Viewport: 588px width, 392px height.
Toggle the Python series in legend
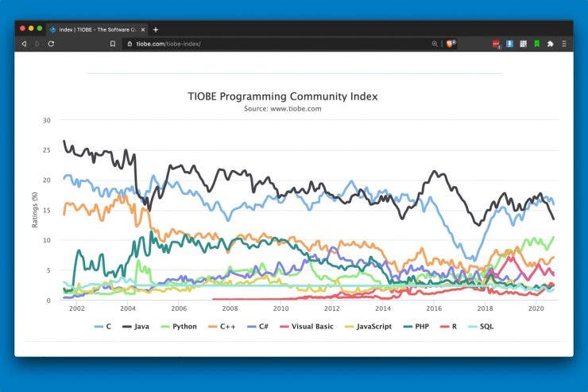(x=179, y=327)
